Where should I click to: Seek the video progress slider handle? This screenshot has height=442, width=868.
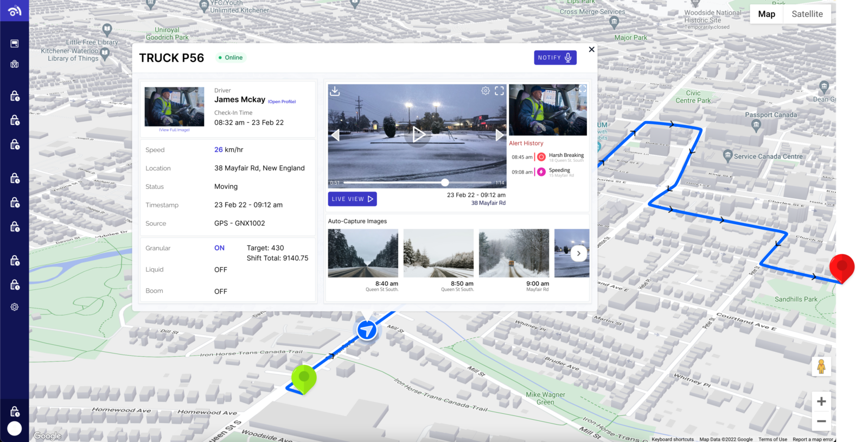[x=445, y=182]
